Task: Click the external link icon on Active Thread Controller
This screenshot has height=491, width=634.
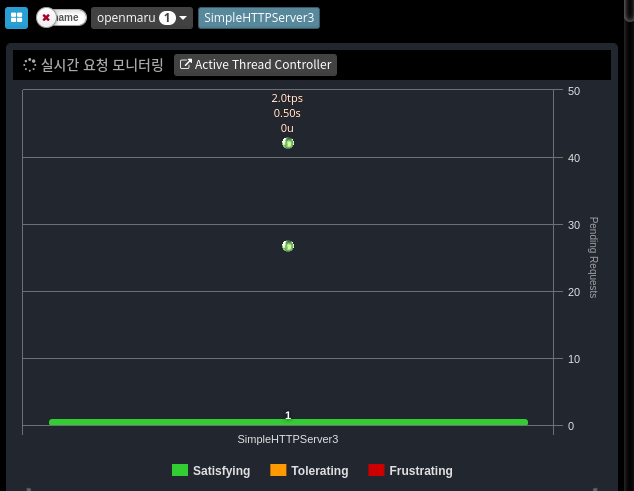Action: click(x=185, y=65)
